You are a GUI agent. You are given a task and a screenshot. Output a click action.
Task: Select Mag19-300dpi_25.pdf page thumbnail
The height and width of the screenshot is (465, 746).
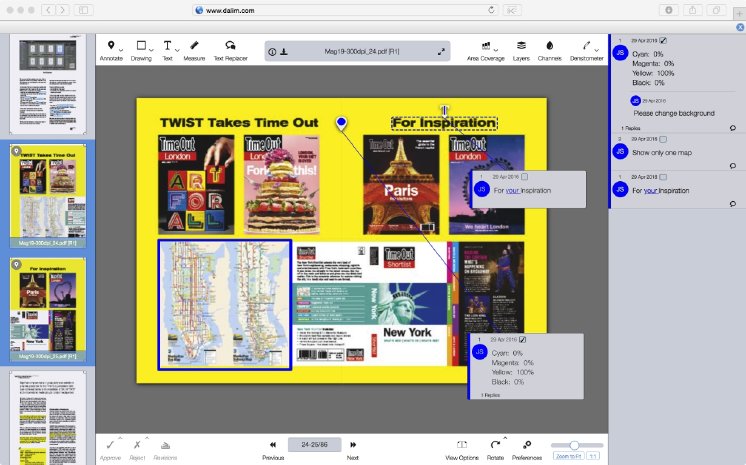click(48, 309)
